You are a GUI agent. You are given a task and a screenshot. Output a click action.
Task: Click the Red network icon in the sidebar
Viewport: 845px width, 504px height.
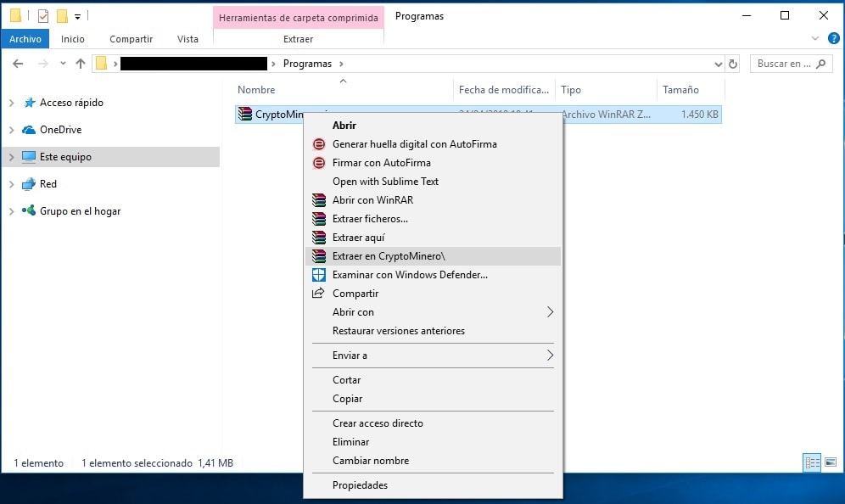(x=30, y=184)
